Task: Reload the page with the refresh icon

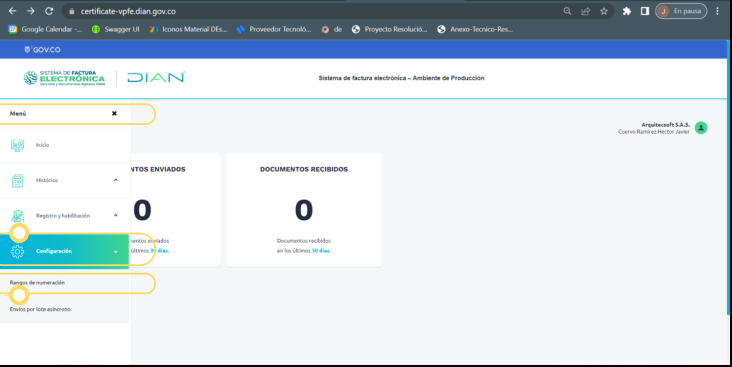Action: (x=49, y=11)
